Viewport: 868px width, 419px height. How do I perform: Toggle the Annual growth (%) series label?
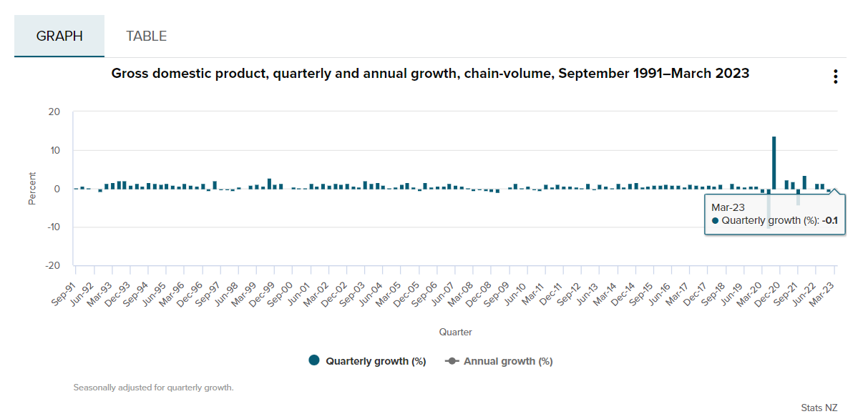point(508,361)
